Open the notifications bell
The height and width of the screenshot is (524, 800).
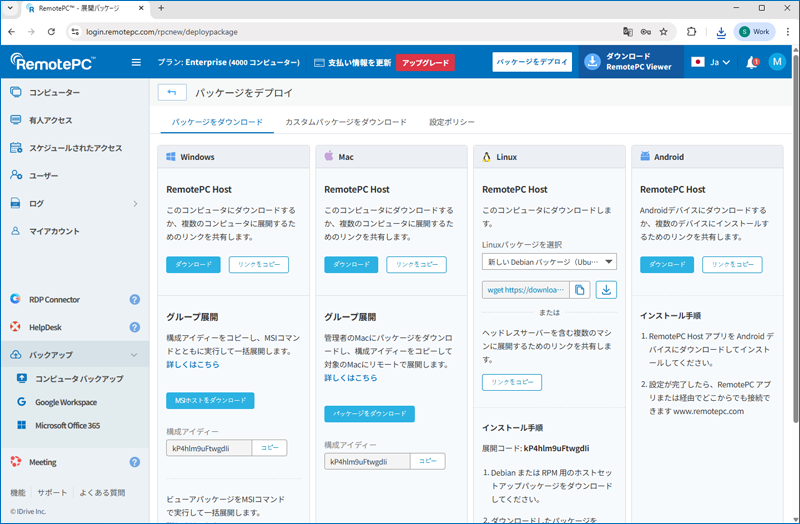pyautogui.click(x=752, y=62)
